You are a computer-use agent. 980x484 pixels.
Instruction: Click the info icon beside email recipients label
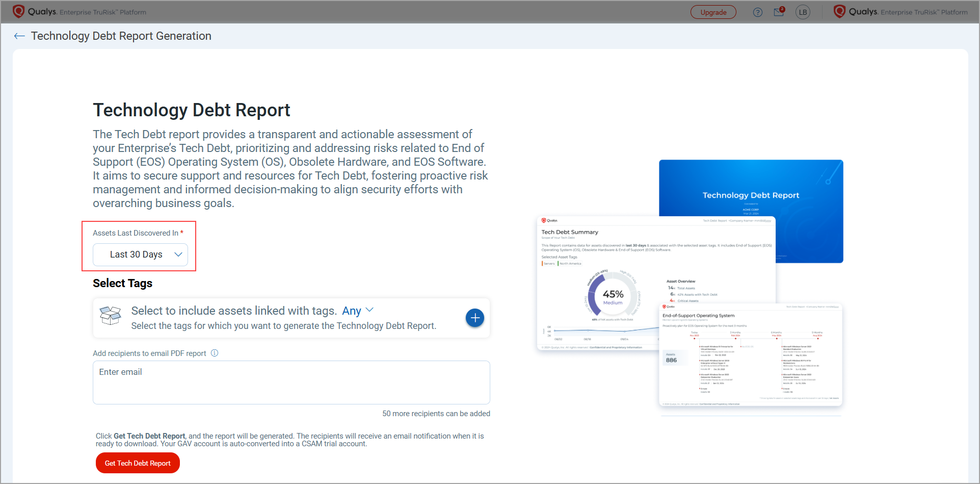(215, 353)
